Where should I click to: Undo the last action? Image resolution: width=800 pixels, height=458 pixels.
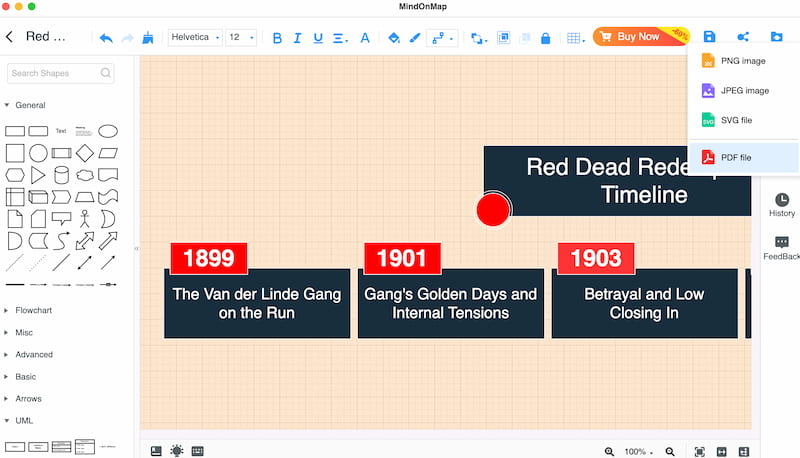[106, 38]
